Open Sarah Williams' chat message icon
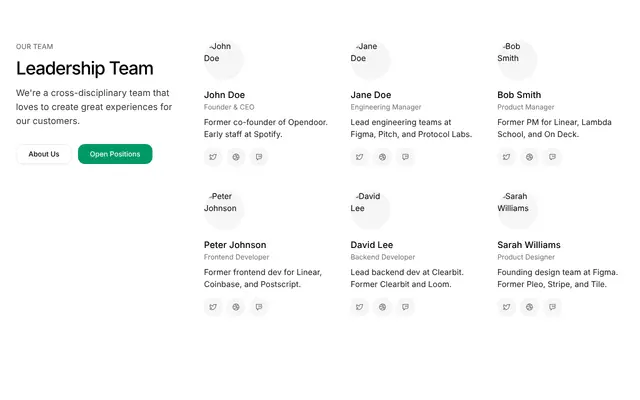The image size is (640, 400). tap(552, 307)
